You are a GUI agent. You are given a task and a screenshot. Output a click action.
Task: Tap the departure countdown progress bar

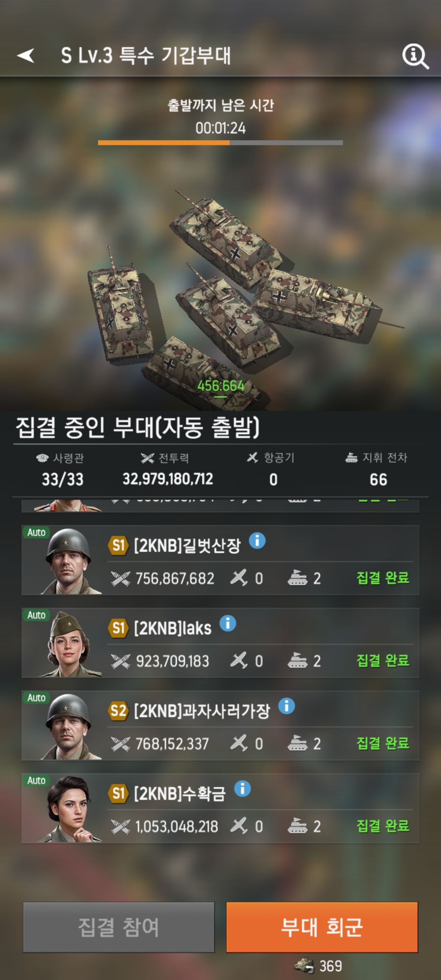tap(220, 143)
